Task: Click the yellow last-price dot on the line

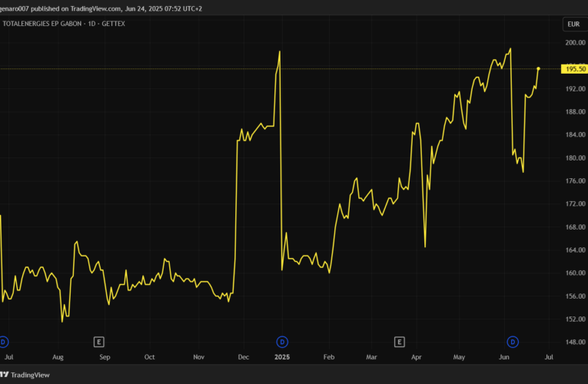Action: click(538, 68)
